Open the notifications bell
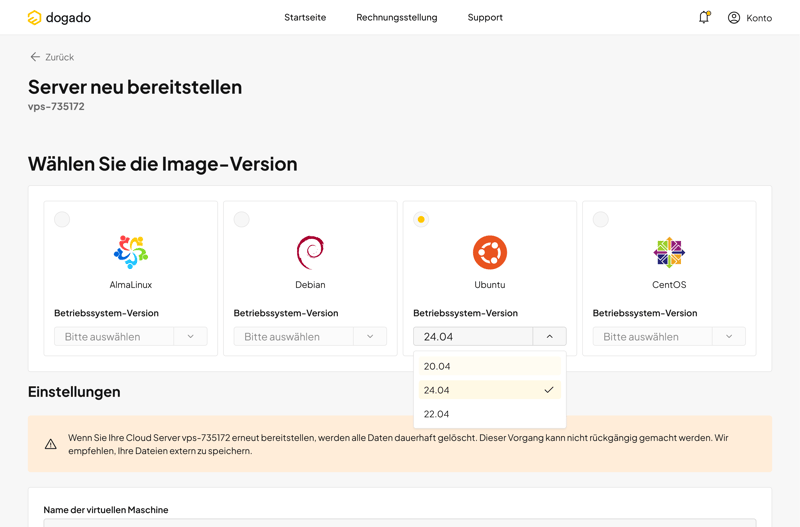The width and height of the screenshot is (800, 527). pyautogui.click(x=704, y=17)
